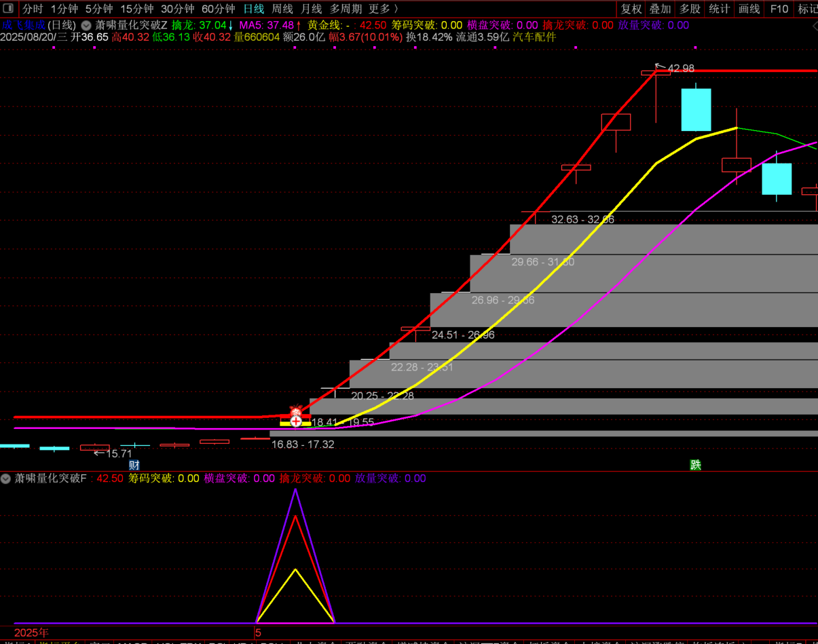Click the 擒龙: 37.04 value in header

click(x=202, y=25)
